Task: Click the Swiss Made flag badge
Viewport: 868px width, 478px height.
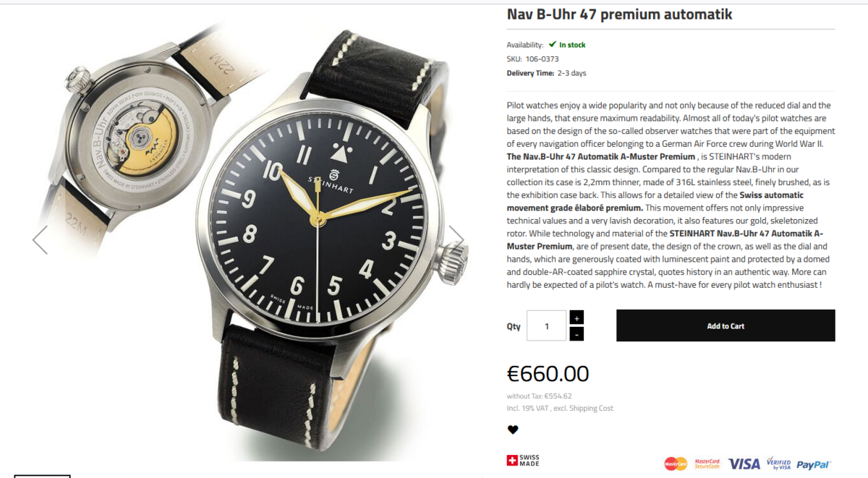Action: point(523,460)
